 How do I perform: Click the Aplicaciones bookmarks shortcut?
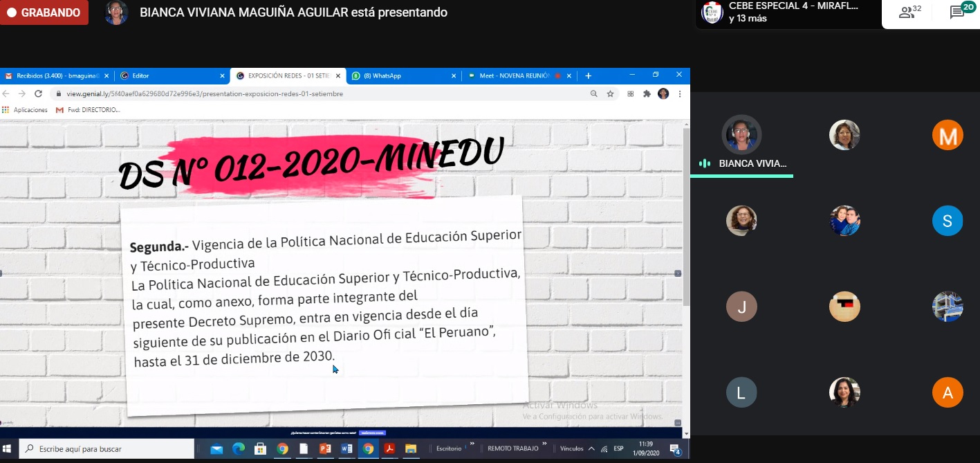point(25,110)
